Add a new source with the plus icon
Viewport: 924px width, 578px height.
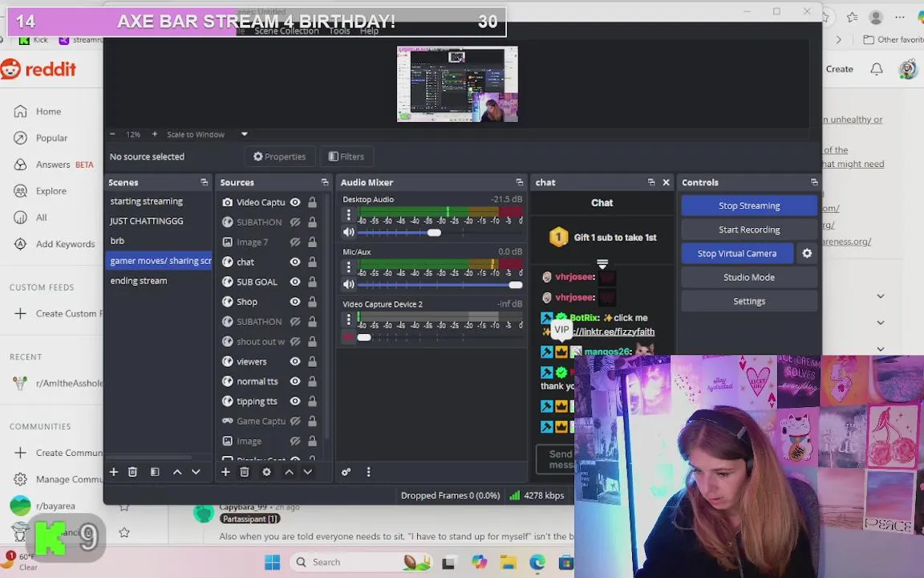pos(225,472)
